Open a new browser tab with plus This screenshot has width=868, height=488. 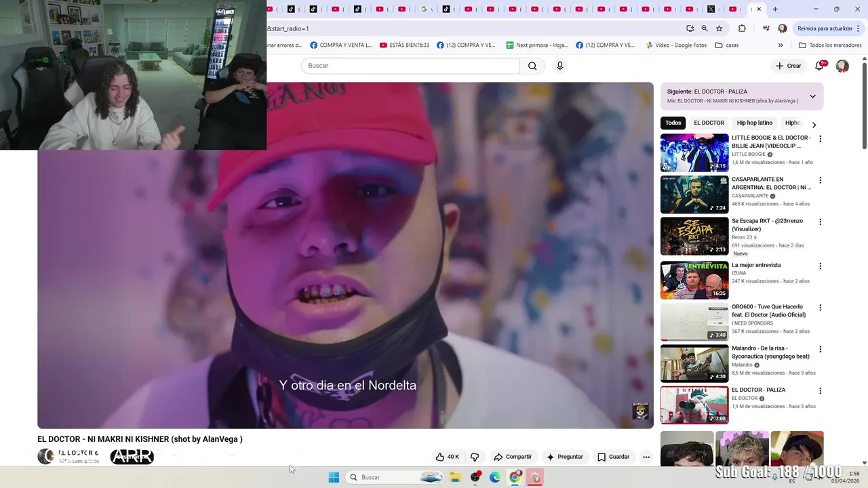[775, 9]
